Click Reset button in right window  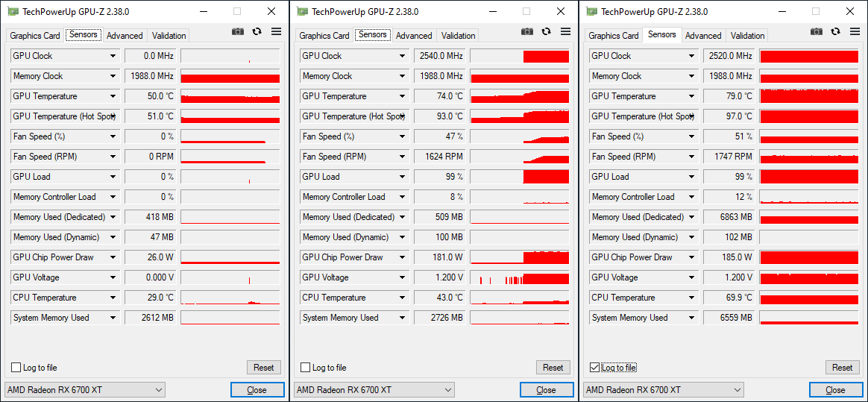[843, 367]
